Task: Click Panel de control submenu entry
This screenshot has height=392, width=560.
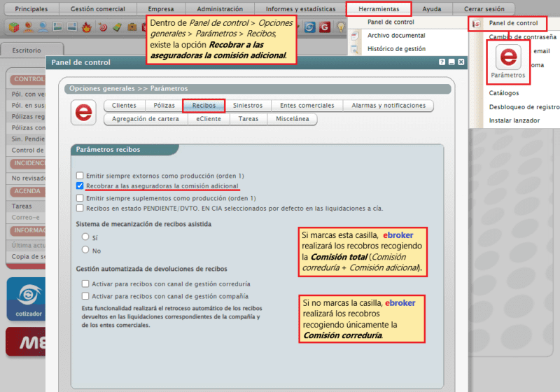Action: 513,23
